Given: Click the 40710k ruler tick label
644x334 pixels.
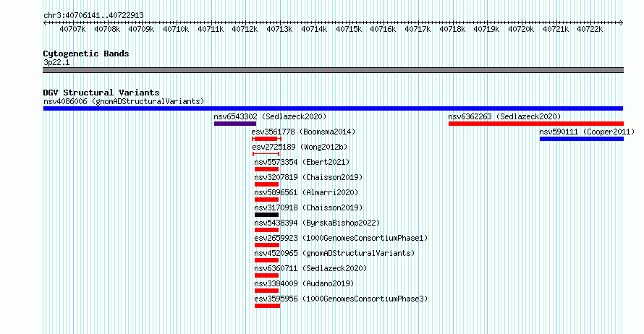Looking at the screenshot, I should [176, 29].
